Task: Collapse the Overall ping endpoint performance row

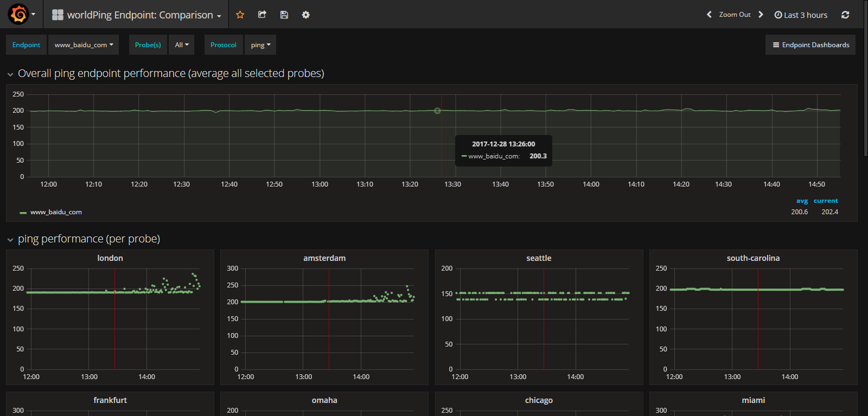Action: click(10, 74)
